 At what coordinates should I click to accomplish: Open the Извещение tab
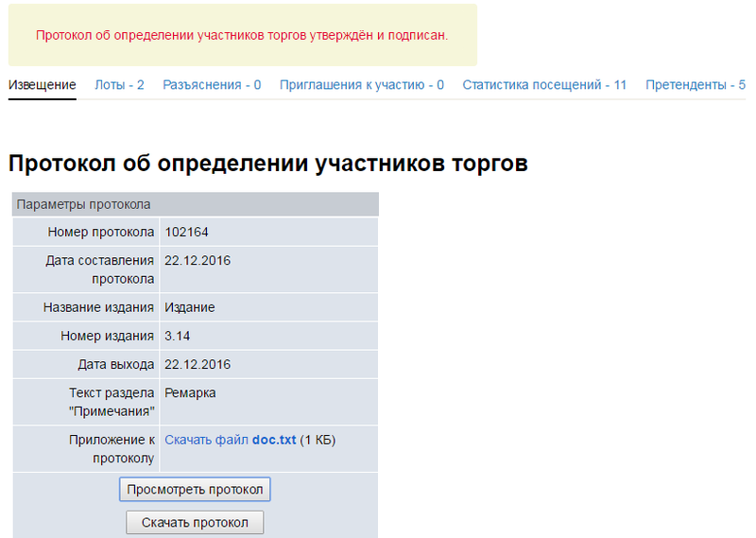42,85
